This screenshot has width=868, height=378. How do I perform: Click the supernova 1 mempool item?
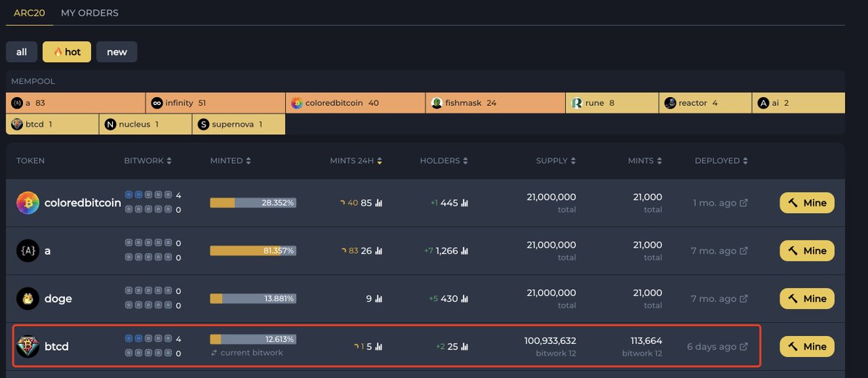(x=239, y=125)
